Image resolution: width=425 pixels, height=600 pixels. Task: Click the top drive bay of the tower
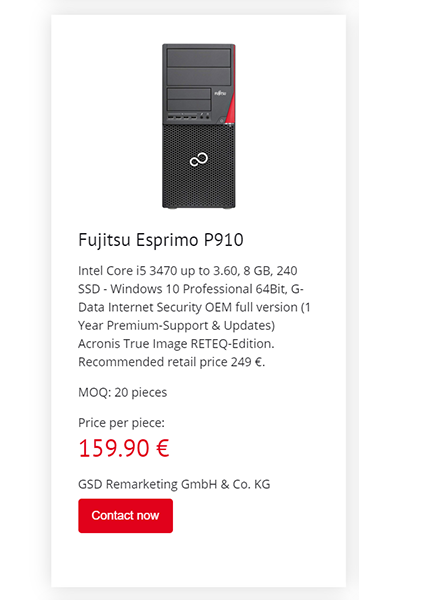(199, 58)
